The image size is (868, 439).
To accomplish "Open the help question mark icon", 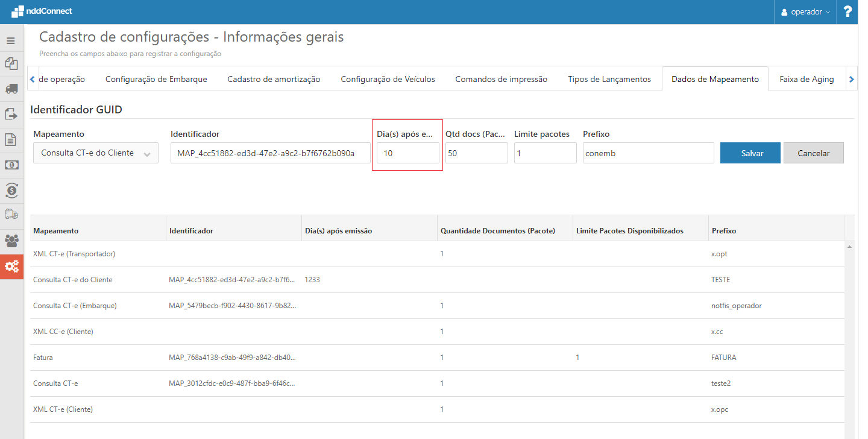I will tap(848, 12).
